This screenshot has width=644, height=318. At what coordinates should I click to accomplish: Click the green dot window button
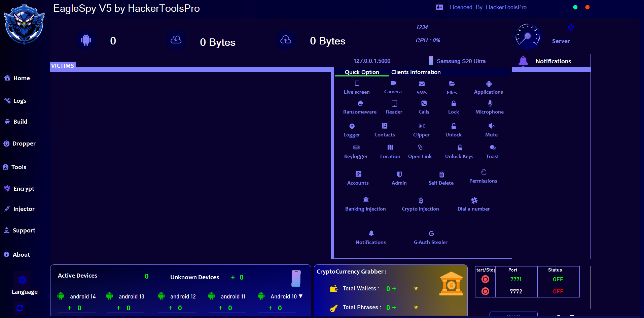click(x=575, y=7)
